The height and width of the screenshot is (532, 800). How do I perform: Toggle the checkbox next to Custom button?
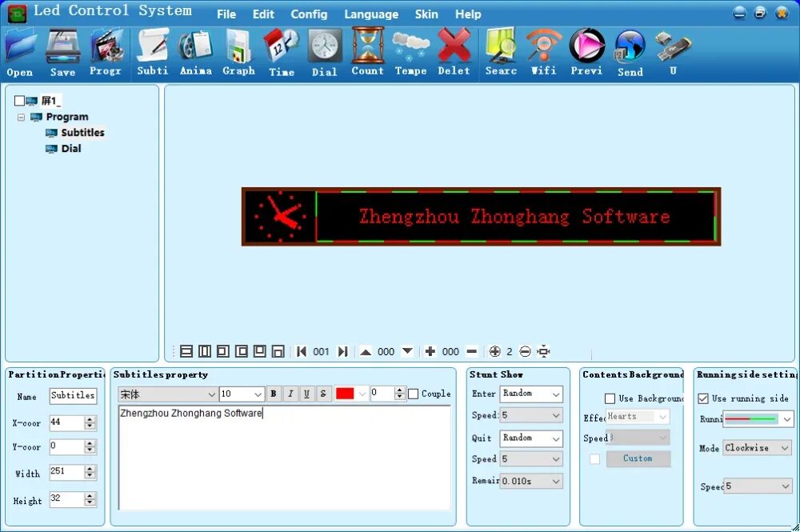click(595, 458)
